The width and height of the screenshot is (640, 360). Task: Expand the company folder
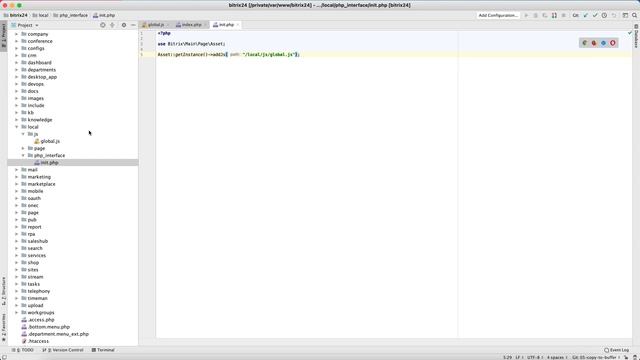click(x=17, y=34)
